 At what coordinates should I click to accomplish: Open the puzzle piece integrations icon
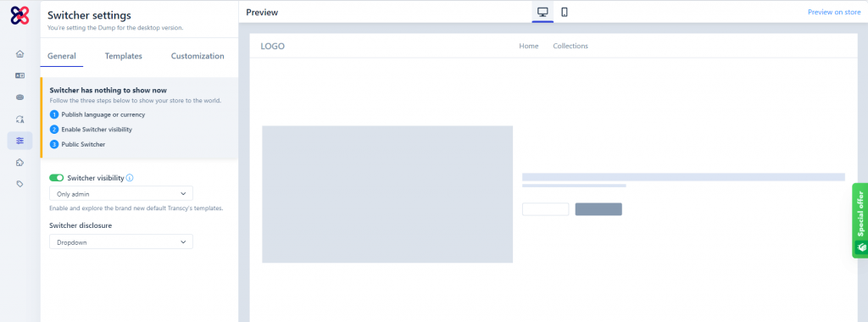click(20, 162)
